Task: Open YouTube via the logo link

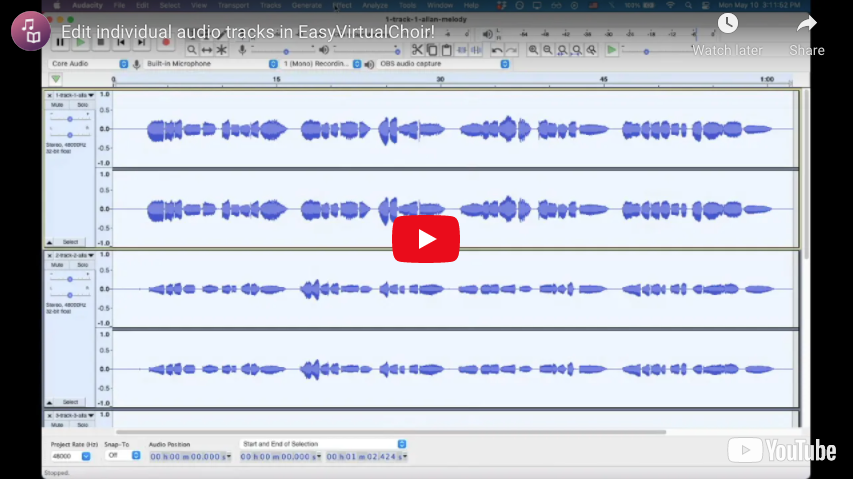Action: point(782,450)
